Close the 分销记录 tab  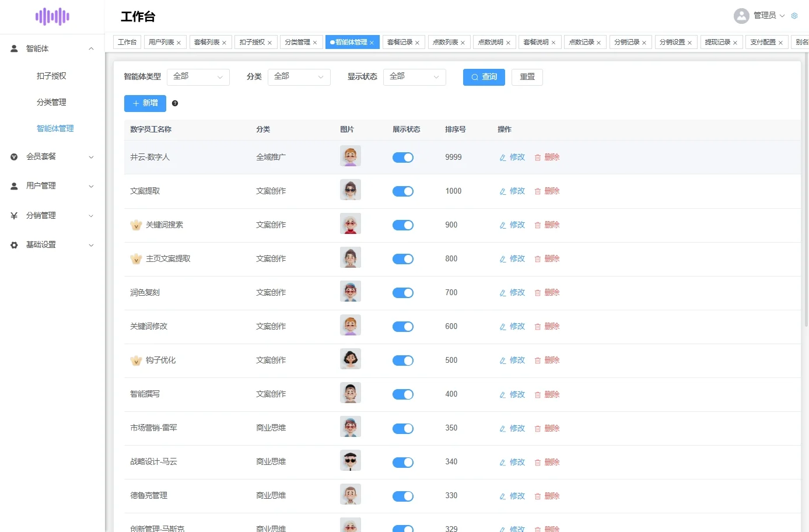click(x=644, y=43)
